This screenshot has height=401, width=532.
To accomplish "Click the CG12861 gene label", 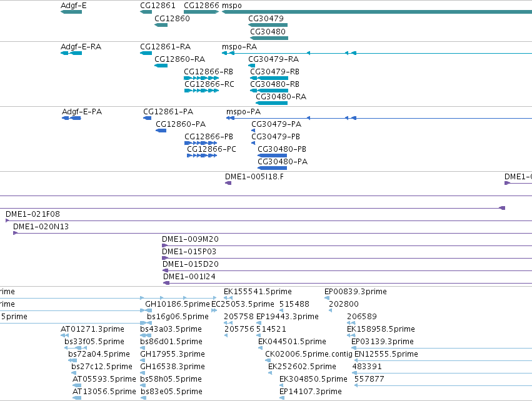I will point(158,6).
